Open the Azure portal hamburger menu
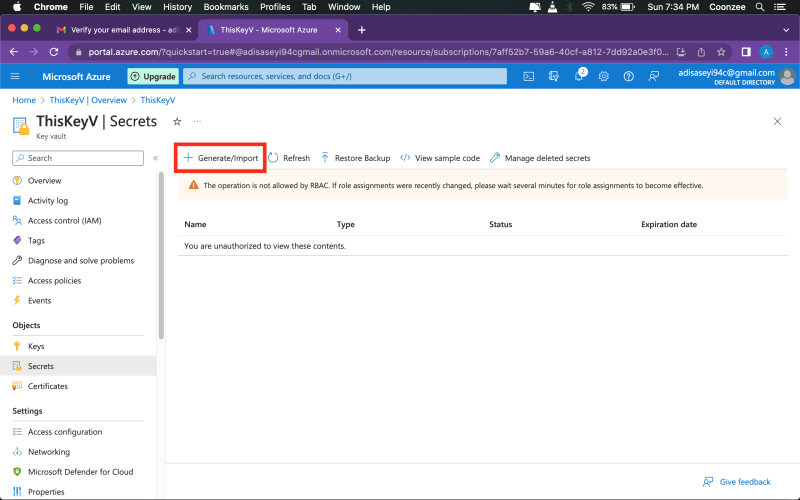Viewport: 800px width, 500px height. click(15, 77)
